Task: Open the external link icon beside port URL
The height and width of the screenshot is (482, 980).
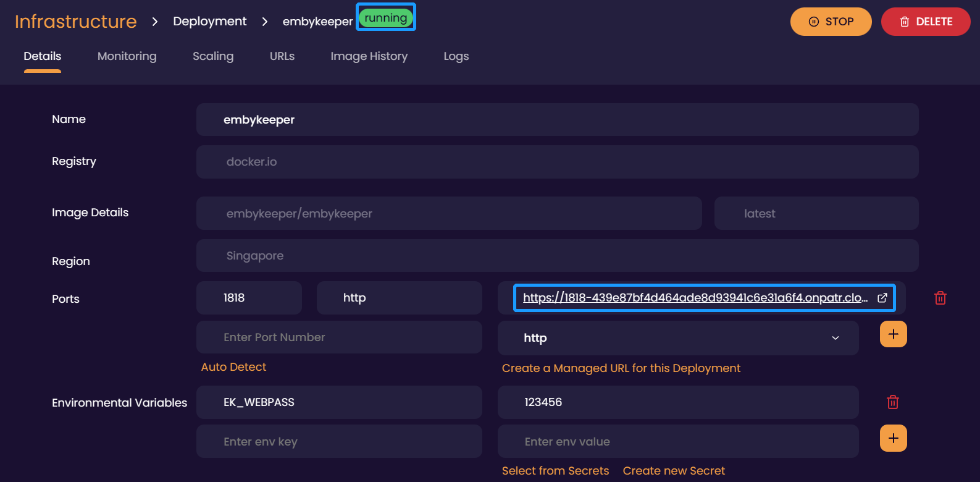Action: 882,298
